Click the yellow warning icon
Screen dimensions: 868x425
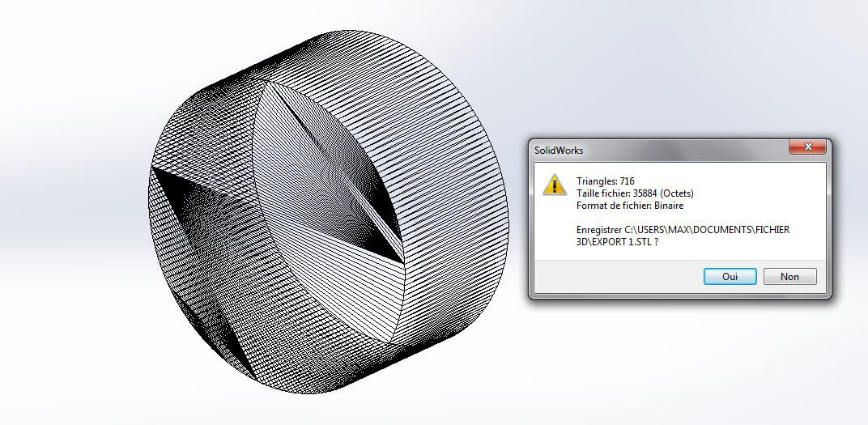(554, 185)
